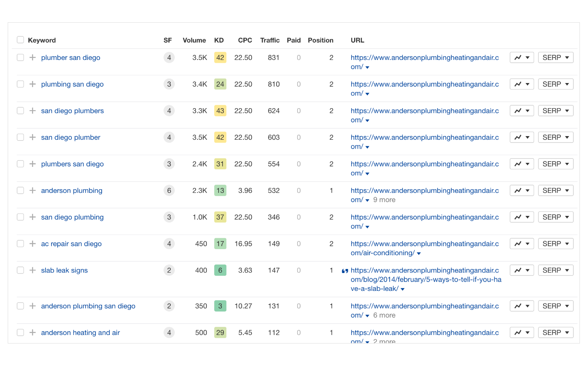The width and height of the screenshot is (588, 367).
Task: Open SERP dropdown for plumber san diego
Action: [x=556, y=58]
